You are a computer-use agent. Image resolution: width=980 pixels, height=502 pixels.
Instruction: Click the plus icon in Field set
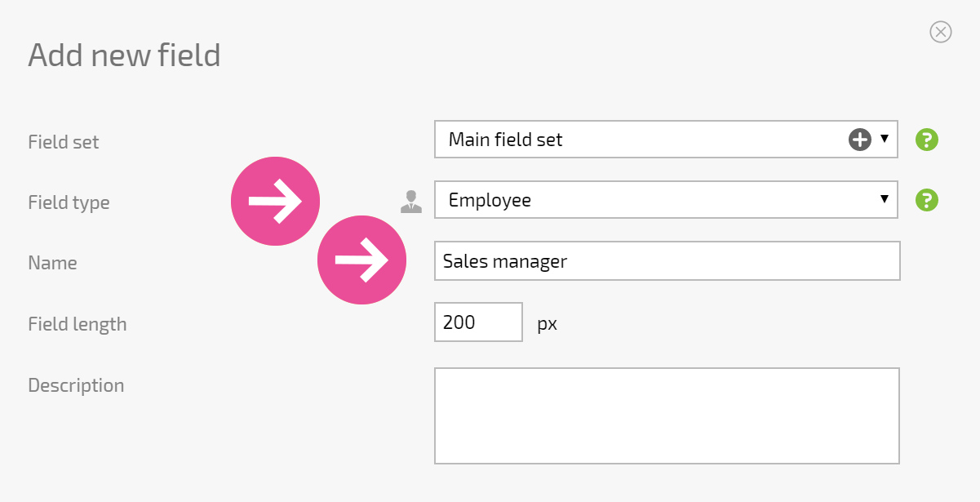coord(860,140)
